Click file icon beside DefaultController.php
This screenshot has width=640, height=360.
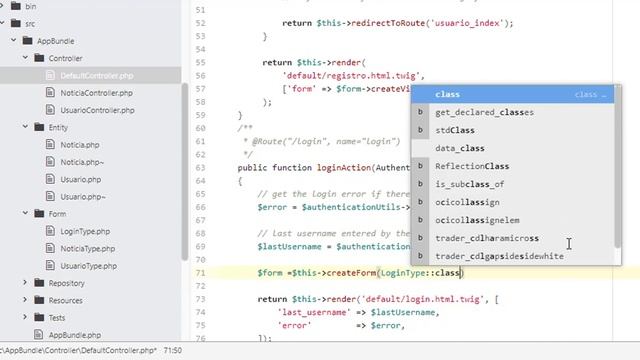(50, 75)
